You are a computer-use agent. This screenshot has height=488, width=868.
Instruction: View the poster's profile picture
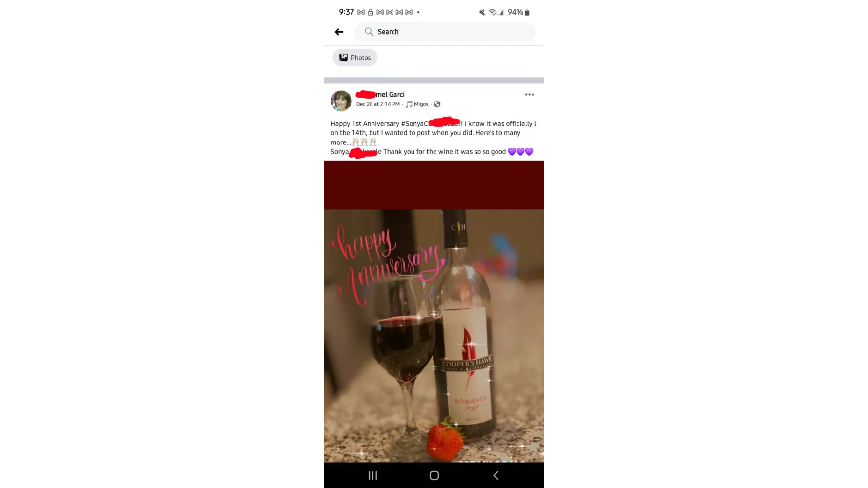point(341,101)
